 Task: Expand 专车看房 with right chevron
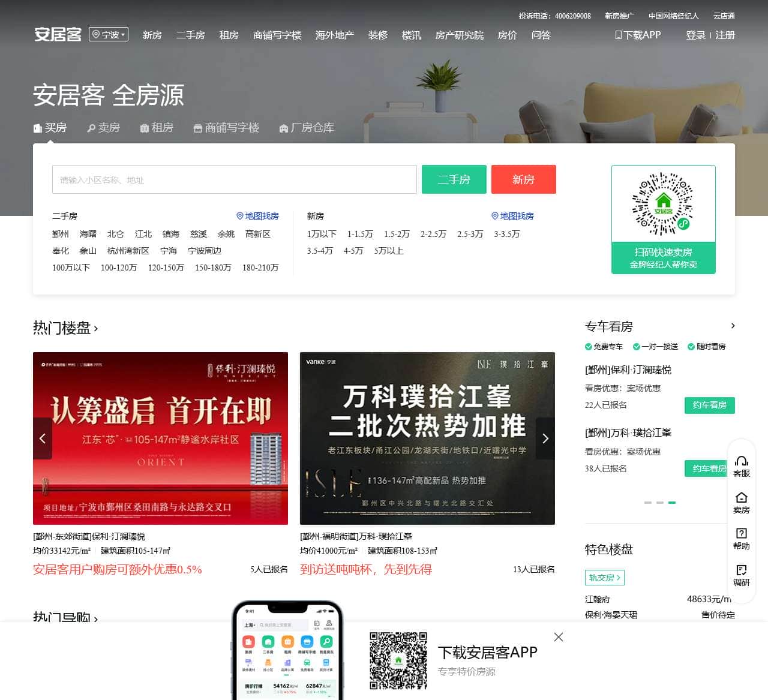coord(733,326)
